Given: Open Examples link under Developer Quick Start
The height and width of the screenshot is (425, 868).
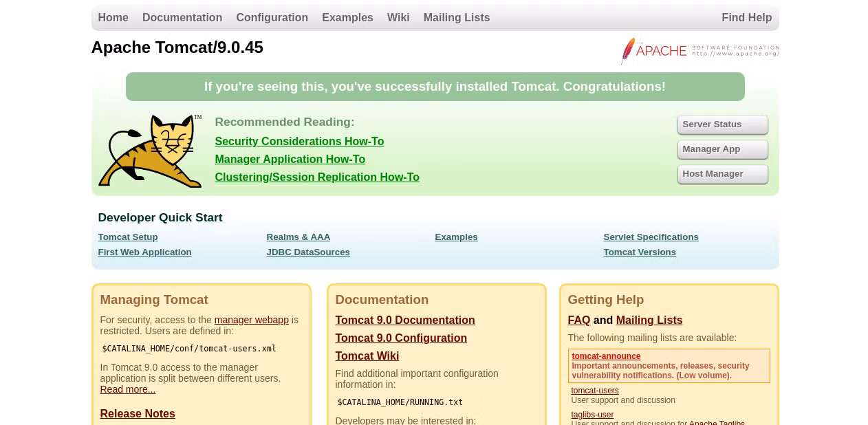Looking at the screenshot, I should pyautogui.click(x=456, y=237).
